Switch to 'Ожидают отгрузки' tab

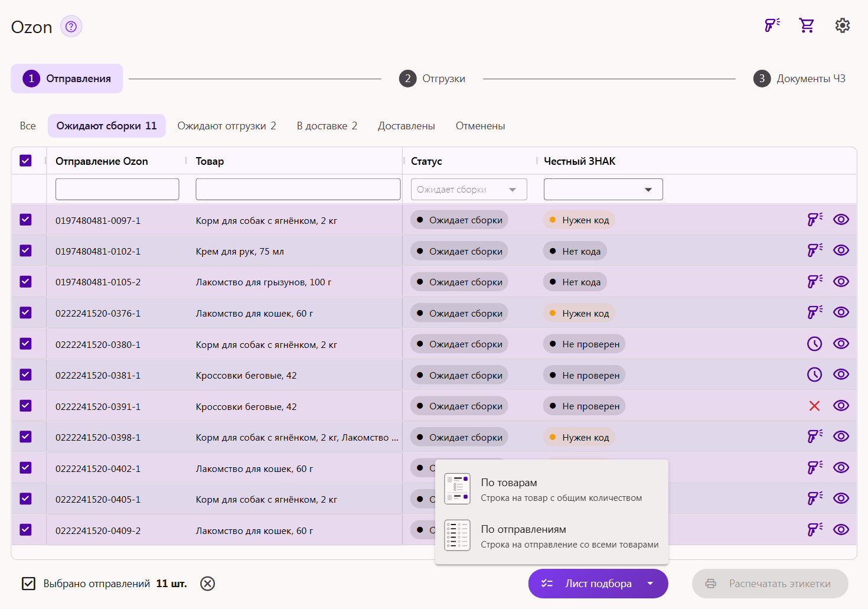coord(227,126)
